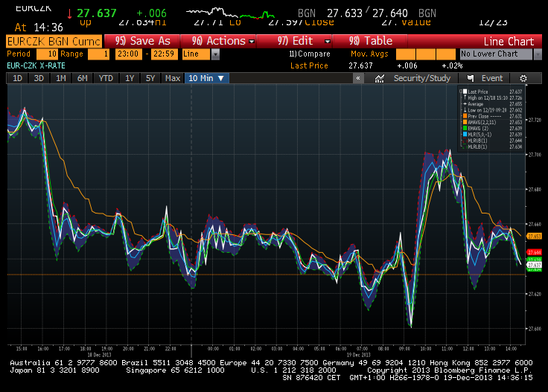Screen dimensions: 548x392
Task: Click red down arrow next to price
Action: point(69,13)
